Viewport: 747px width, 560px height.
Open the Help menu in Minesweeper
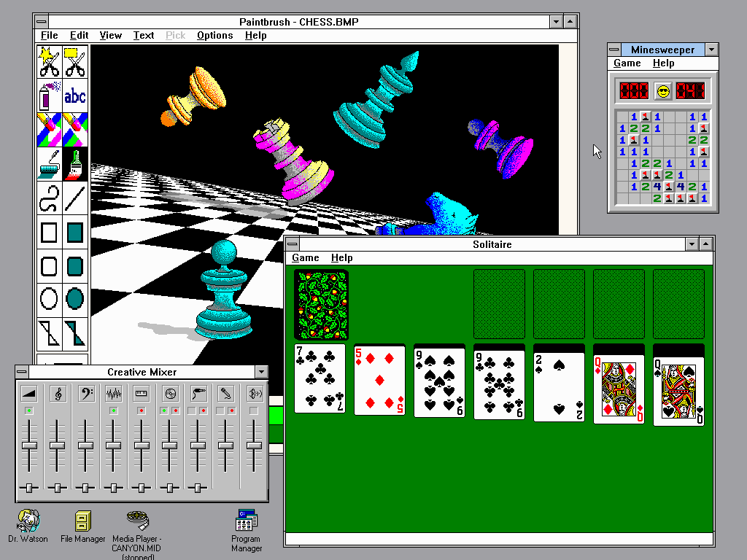tap(663, 63)
